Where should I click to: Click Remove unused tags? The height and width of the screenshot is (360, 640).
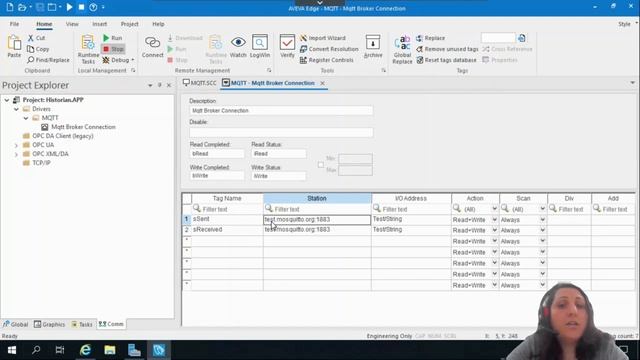tap(447, 49)
